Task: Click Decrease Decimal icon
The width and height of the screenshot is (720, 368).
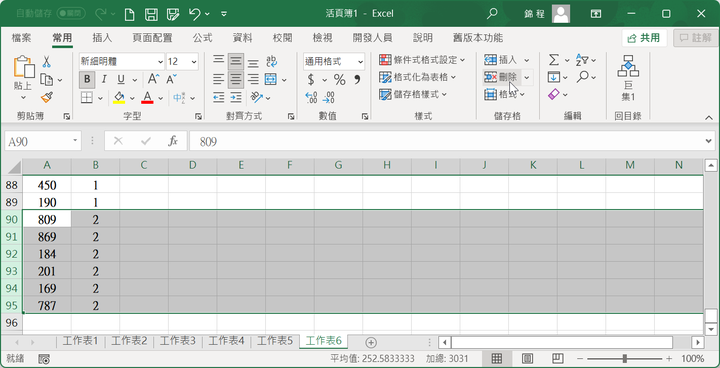Action: tap(329, 97)
